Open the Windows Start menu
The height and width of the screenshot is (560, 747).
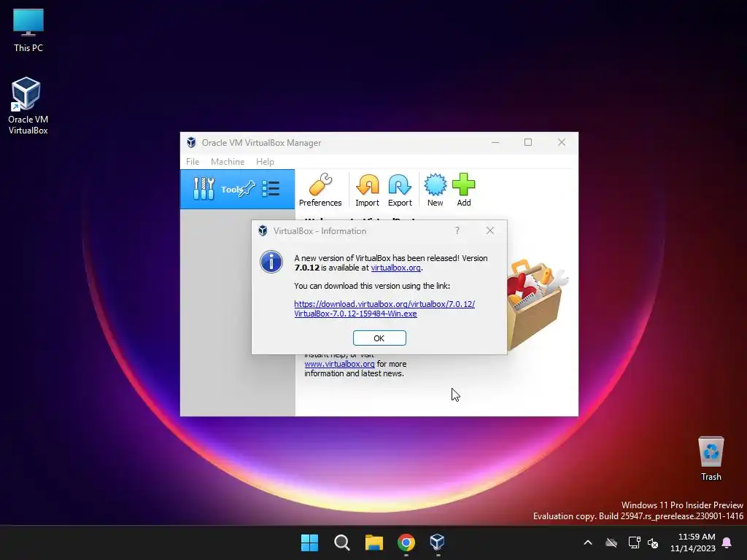(309, 542)
